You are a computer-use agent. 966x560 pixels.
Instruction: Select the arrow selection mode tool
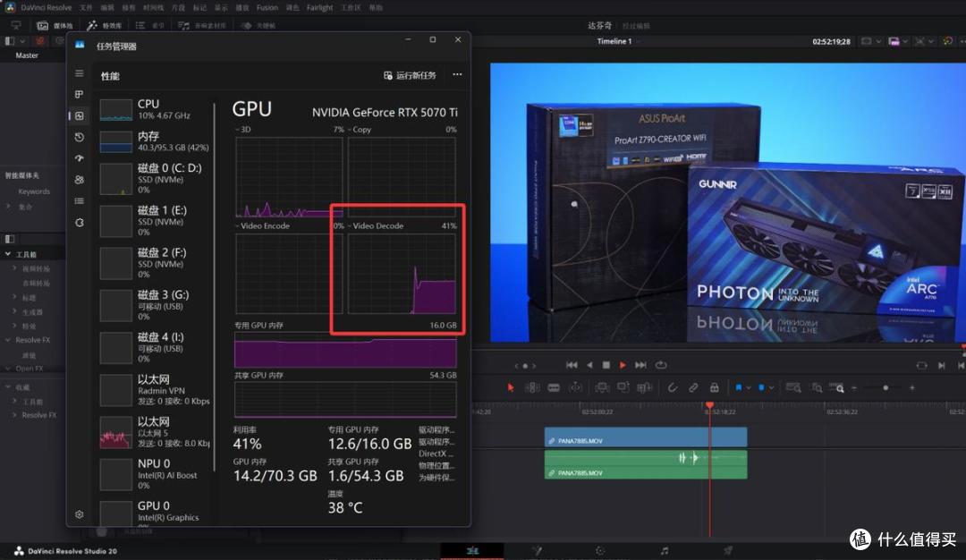pyautogui.click(x=510, y=387)
